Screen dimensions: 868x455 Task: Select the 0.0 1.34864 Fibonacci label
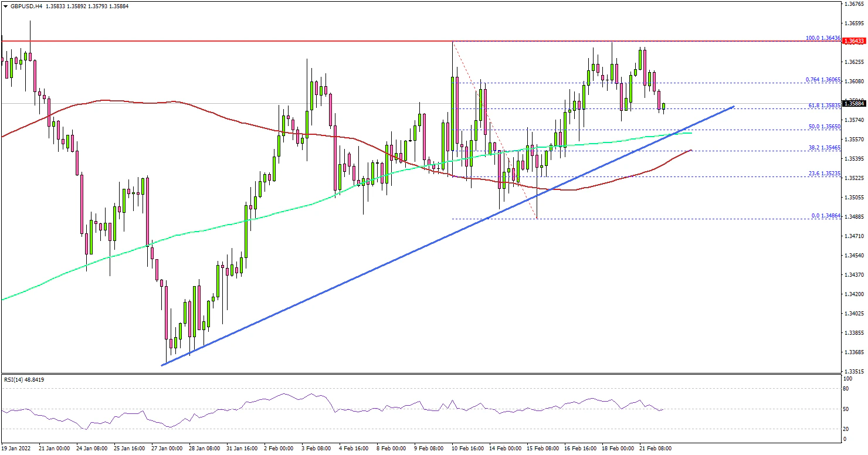[x=826, y=215]
